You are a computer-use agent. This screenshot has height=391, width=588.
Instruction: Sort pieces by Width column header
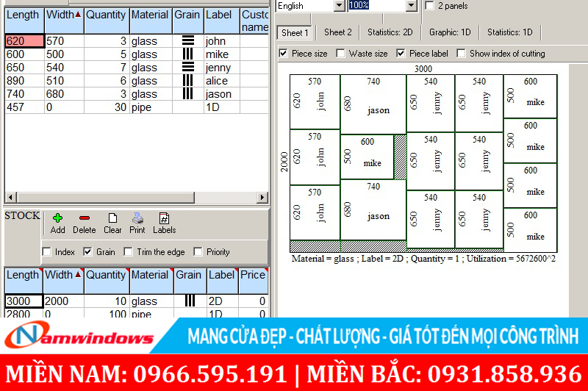tap(64, 21)
